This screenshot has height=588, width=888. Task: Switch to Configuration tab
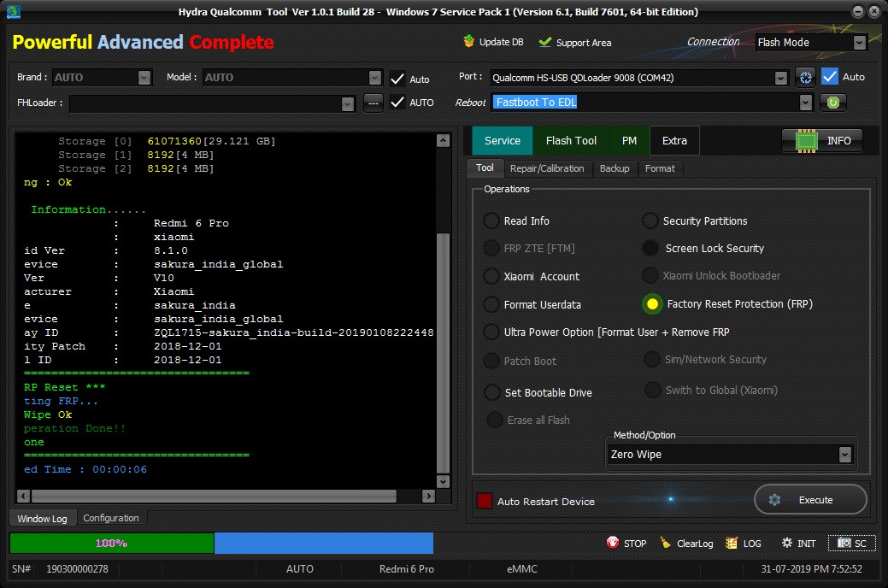pyautogui.click(x=111, y=518)
